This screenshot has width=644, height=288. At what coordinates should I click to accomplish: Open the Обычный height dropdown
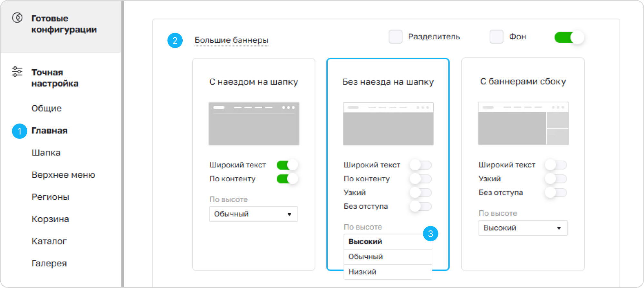(254, 214)
